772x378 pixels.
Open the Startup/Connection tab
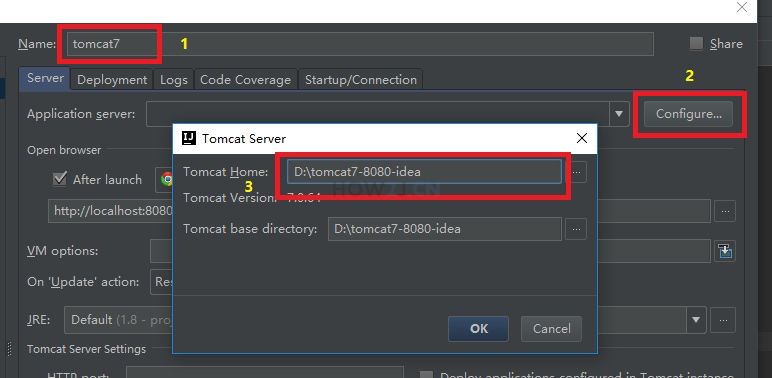[360, 80]
